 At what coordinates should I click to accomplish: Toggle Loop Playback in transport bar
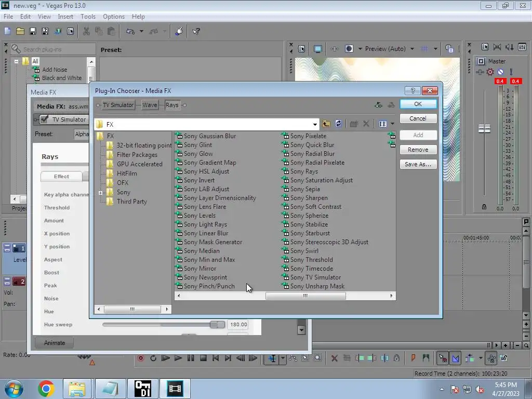pyautogui.click(x=153, y=358)
